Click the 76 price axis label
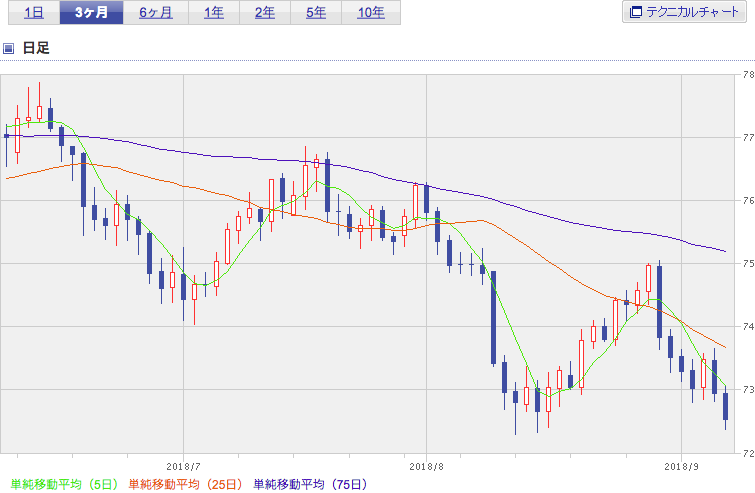 (x=748, y=201)
